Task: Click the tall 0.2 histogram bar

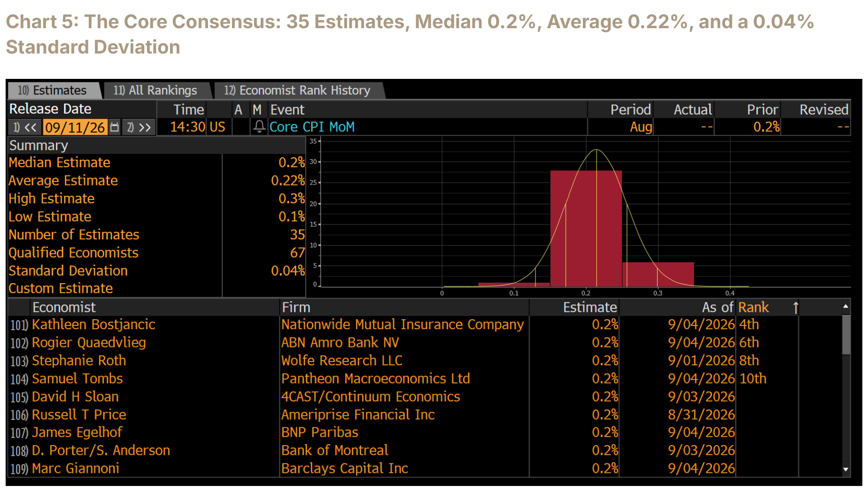Action: click(x=586, y=229)
